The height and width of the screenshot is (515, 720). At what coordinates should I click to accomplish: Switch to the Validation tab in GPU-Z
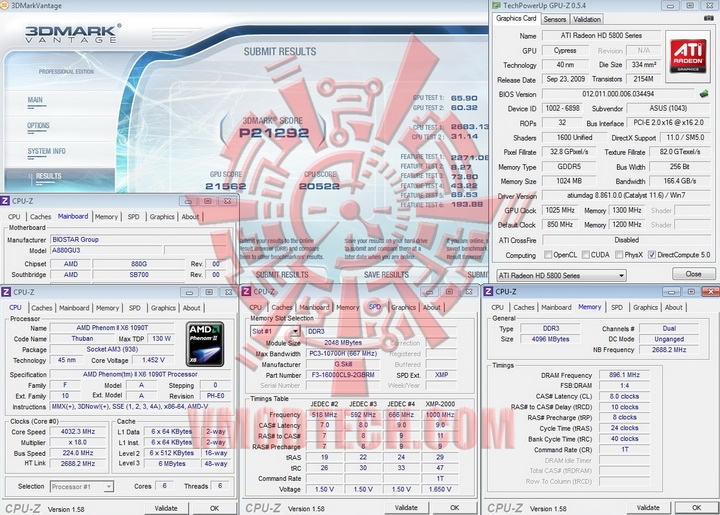click(x=586, y=19)
